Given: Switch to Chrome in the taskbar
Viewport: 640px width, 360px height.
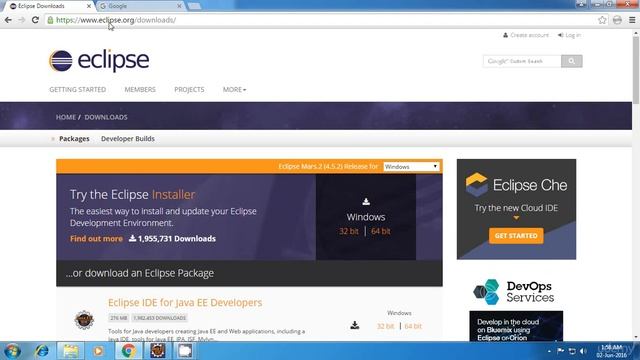Looking at the screenshot, I should 128,351.
